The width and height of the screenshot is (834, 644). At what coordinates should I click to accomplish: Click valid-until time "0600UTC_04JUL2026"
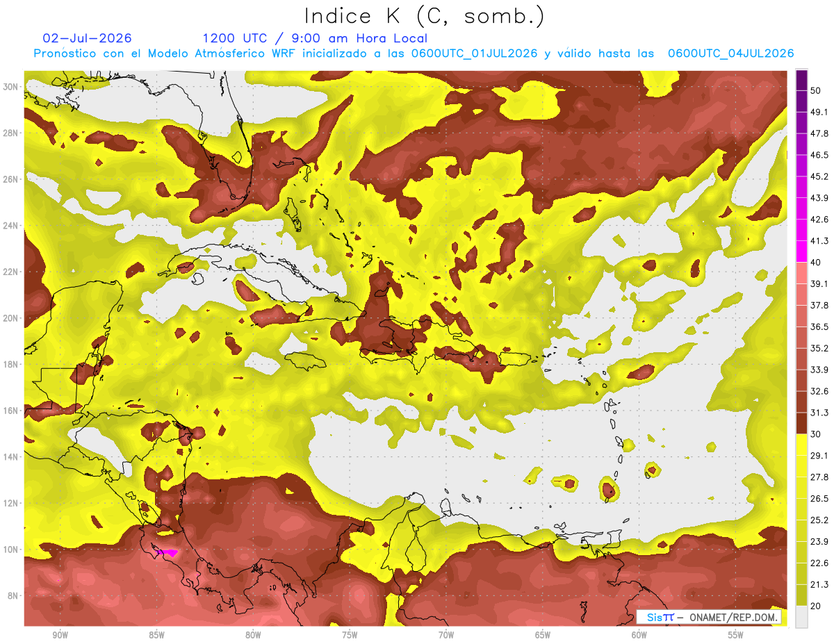pos(730,53)
